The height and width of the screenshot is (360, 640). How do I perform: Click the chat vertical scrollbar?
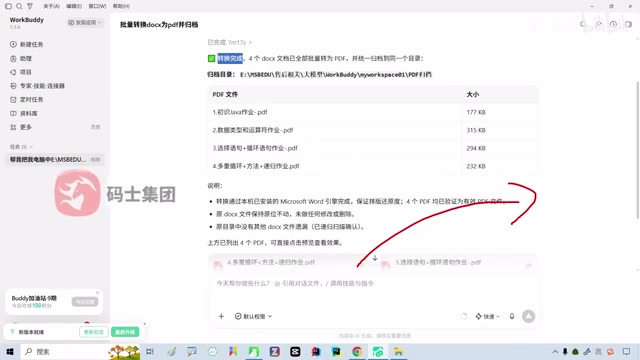click(638, 151)
